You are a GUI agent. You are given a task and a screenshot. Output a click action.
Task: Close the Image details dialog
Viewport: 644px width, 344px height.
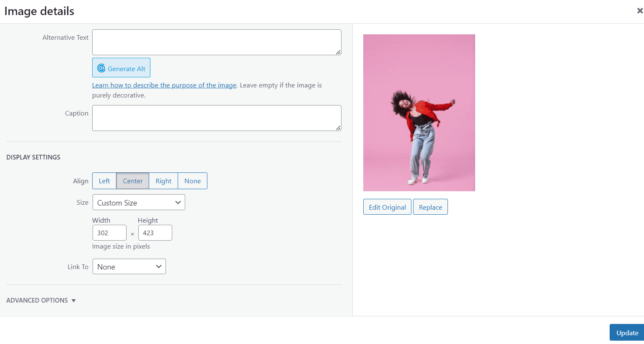pyautogui.click(x=640, y=11)
